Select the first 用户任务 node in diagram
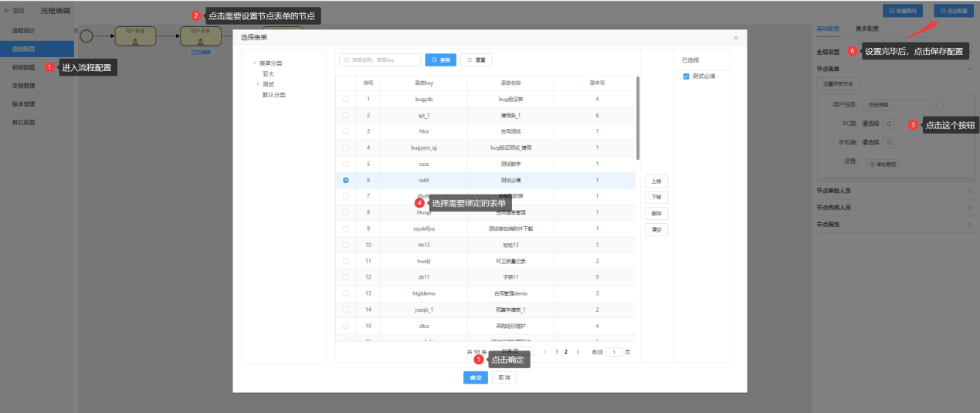 pyautogui.click(x=136, y=35)
